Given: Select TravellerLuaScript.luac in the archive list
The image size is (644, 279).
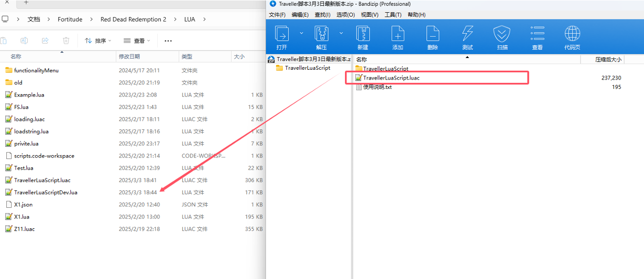Looking at the screenshot, I should coord(391,78).
